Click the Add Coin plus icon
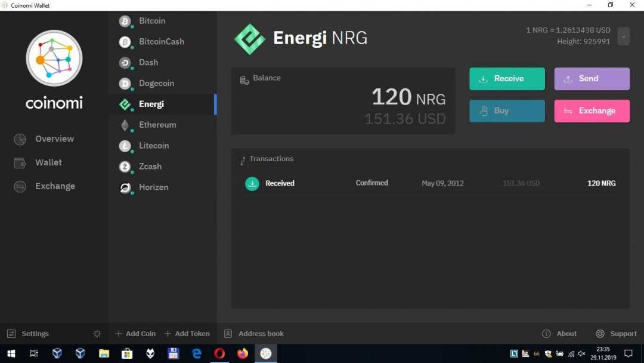 click(119, 333)
